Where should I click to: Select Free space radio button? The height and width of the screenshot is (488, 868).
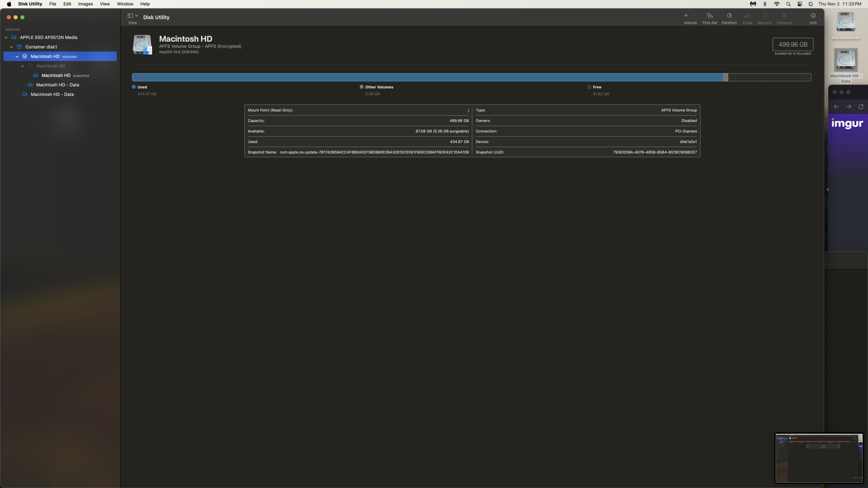click(x=590, y=86)
